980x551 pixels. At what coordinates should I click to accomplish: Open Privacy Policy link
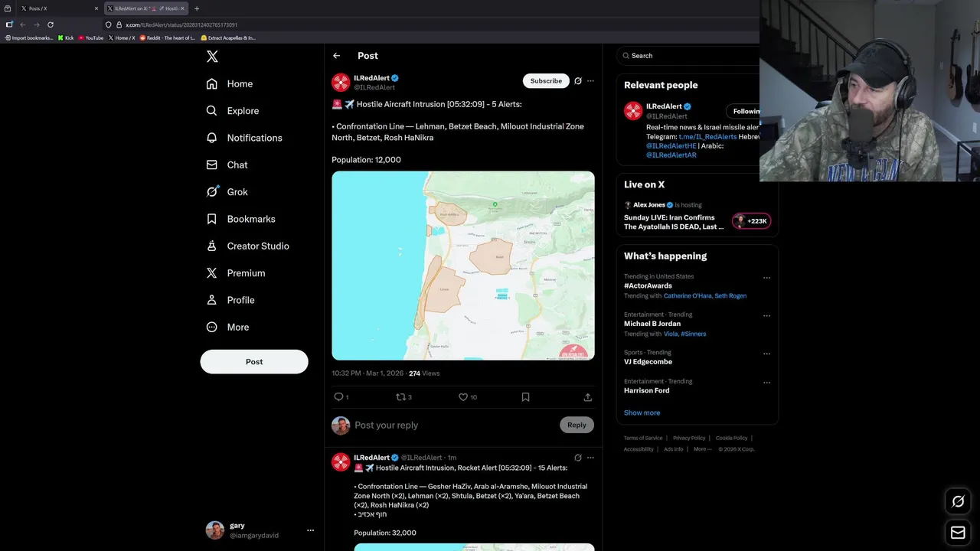pos(689,439)
